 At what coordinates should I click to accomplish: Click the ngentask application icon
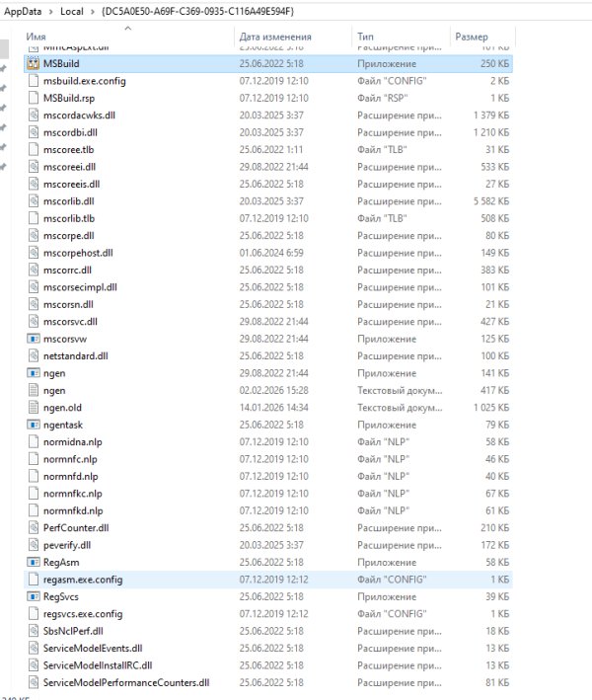(x=34, y=425)
